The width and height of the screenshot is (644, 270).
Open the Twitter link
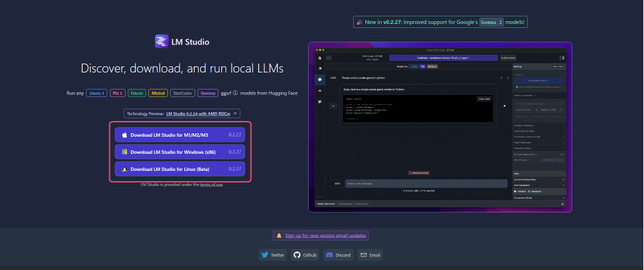(x=272, y=255)
